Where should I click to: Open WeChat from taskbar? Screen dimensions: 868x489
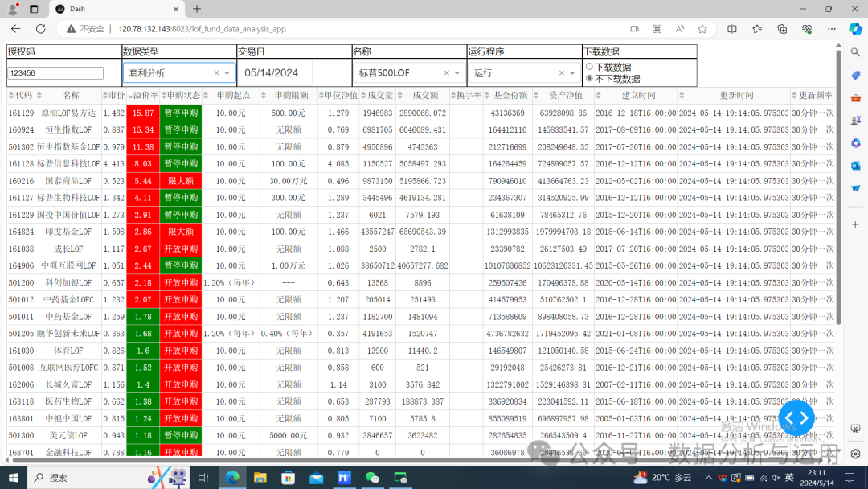click(x=372, y=478)
